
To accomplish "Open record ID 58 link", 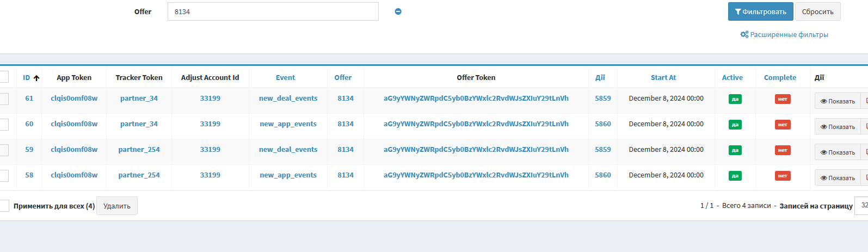I will coord(29,175).
